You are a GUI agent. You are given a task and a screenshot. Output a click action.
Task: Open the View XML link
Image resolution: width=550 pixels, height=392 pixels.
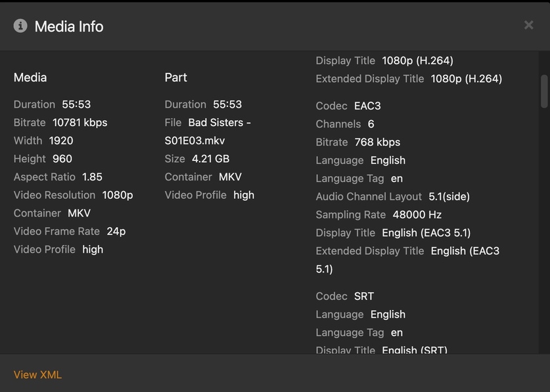click(x=37, y=375)
